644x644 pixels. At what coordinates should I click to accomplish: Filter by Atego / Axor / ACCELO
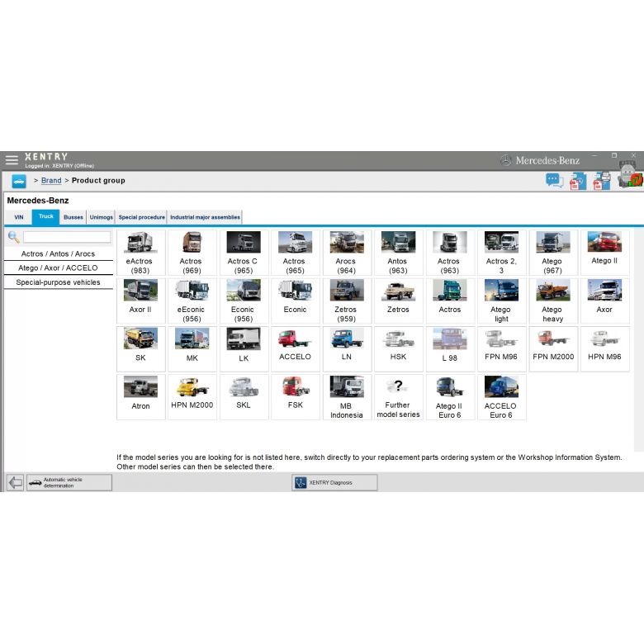[x=59, y=268]
